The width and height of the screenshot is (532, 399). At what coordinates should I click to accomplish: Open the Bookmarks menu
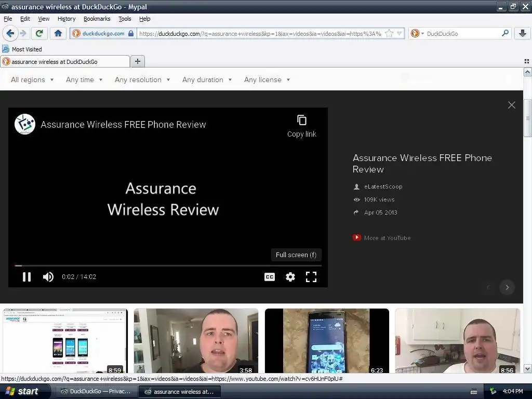click(x=97, y=19)
